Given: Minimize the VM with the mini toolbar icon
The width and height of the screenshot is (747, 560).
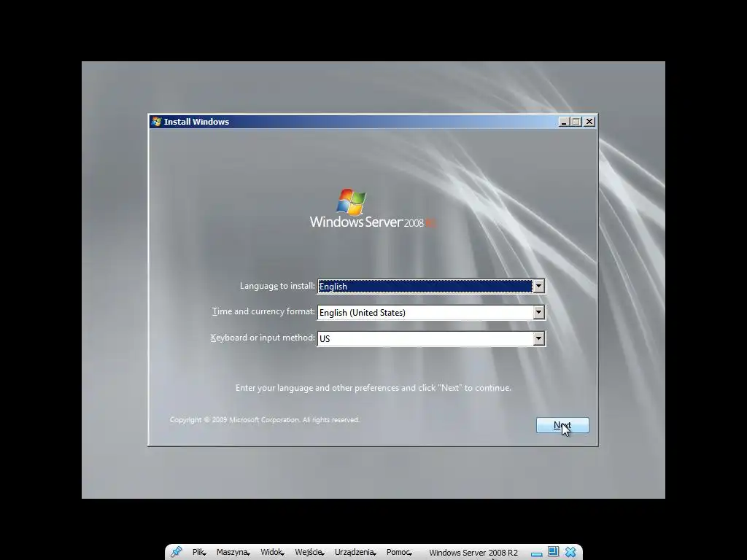Looking at the screenshot, I should pos(536,554).
